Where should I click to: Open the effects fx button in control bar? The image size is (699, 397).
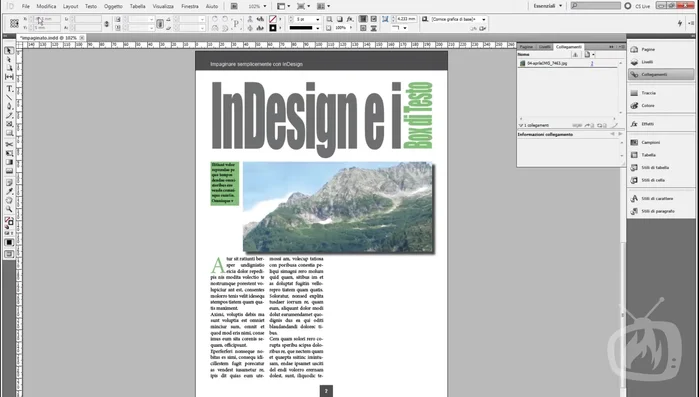point(350,19)
